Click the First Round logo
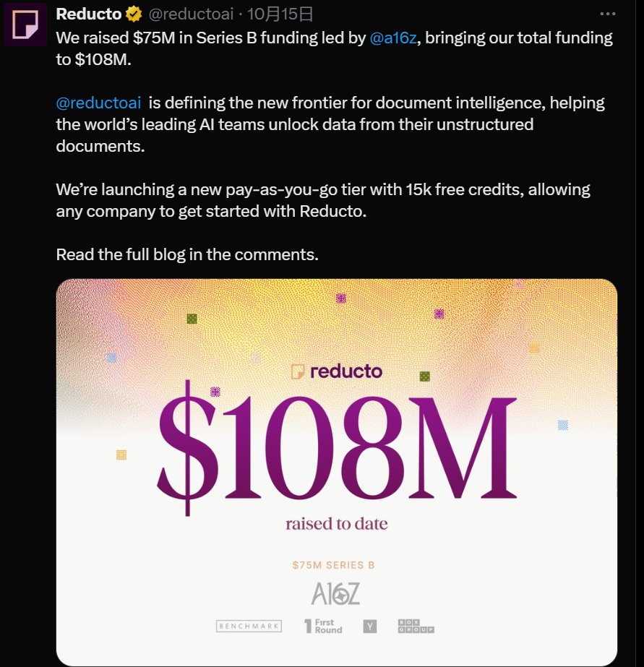The image size is (644, 667). 322,626
